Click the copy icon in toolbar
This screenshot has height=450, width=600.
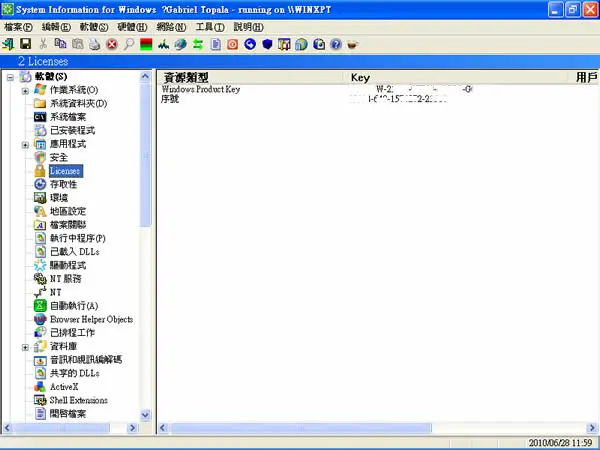[x=60, y=44]
